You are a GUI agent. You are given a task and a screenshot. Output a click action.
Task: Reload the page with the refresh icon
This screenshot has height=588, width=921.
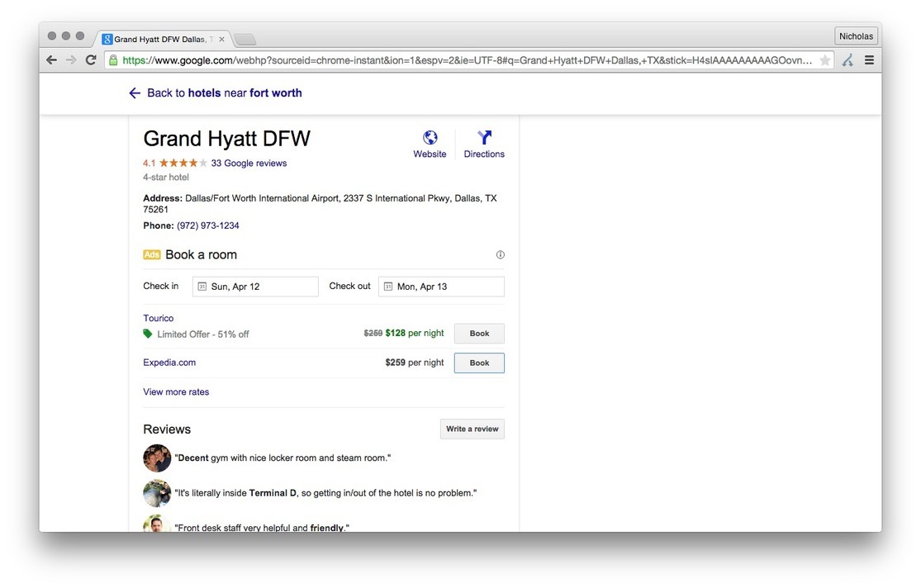pos(91,60)
